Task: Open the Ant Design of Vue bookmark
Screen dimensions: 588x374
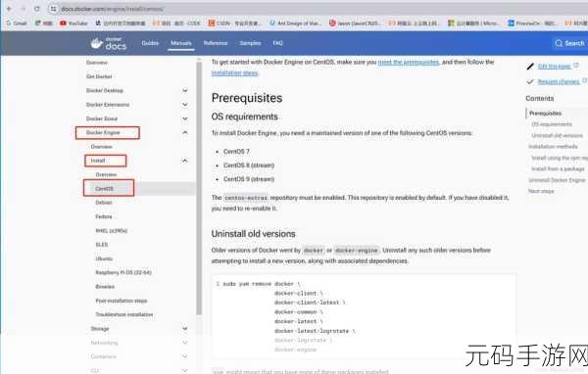Action: pos(296,23)
